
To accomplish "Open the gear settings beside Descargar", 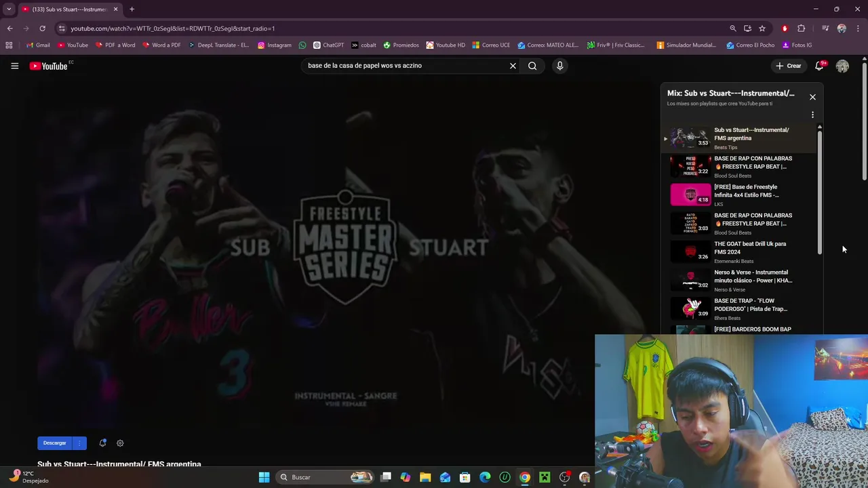I will 120,443.
